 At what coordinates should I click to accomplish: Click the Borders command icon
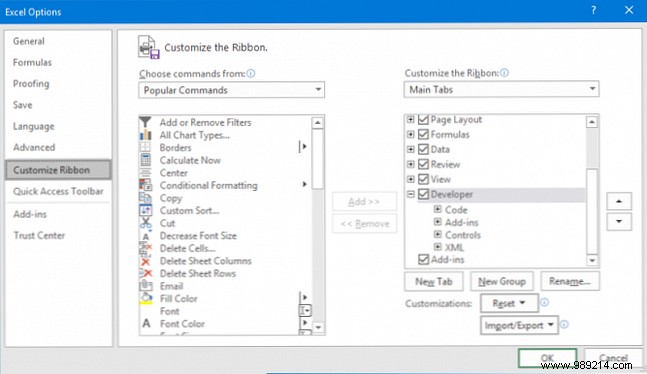145,147
